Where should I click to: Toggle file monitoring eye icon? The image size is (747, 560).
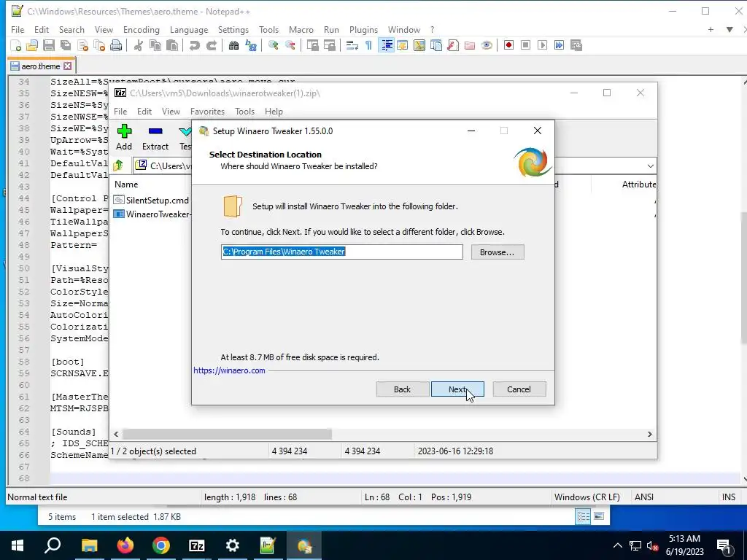click(487, 45)
